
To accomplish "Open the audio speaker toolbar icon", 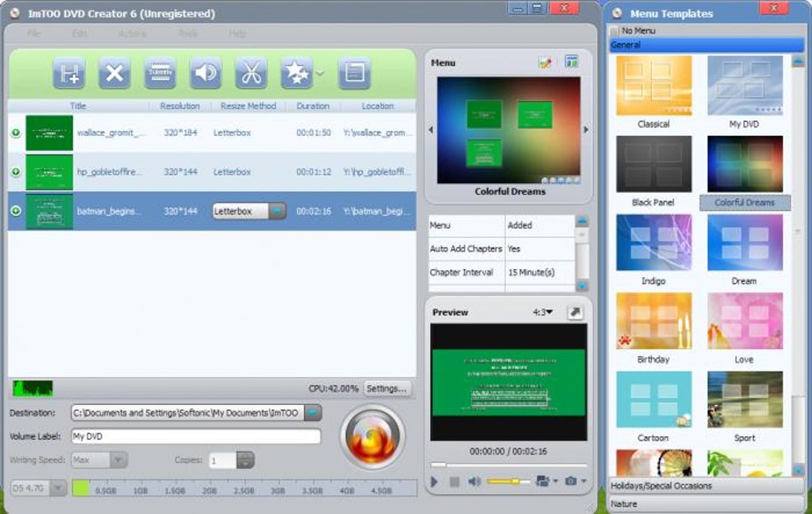I will (x=205, y=73).
